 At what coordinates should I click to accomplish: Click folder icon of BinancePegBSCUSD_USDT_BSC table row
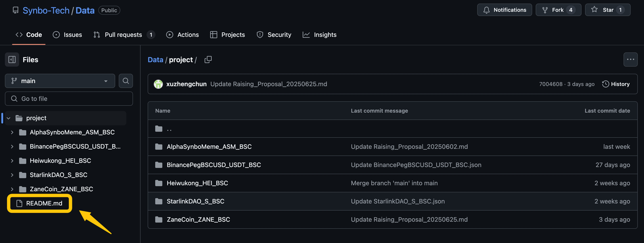pos(159,165)
